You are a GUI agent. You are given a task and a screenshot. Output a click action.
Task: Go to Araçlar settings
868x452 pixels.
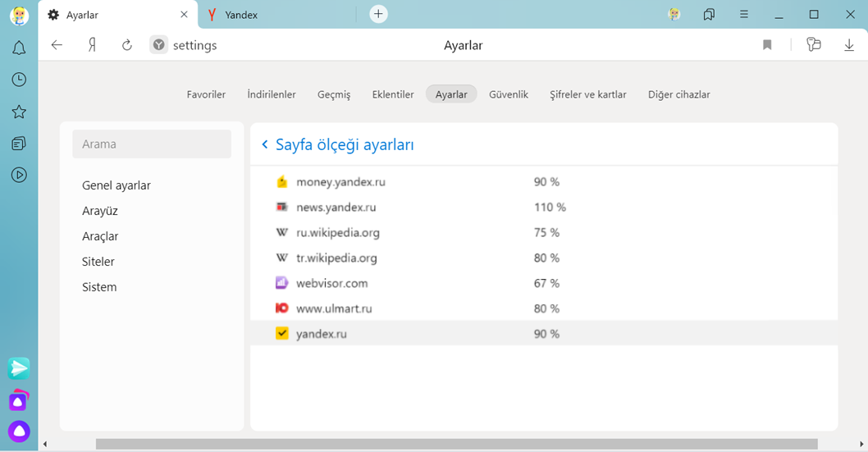coord(100,236)
